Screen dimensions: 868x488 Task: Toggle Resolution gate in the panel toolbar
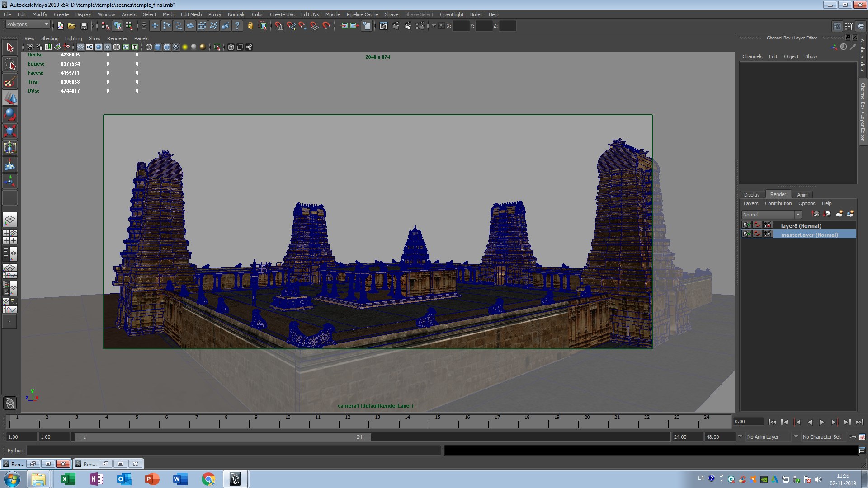pos(98,47)
